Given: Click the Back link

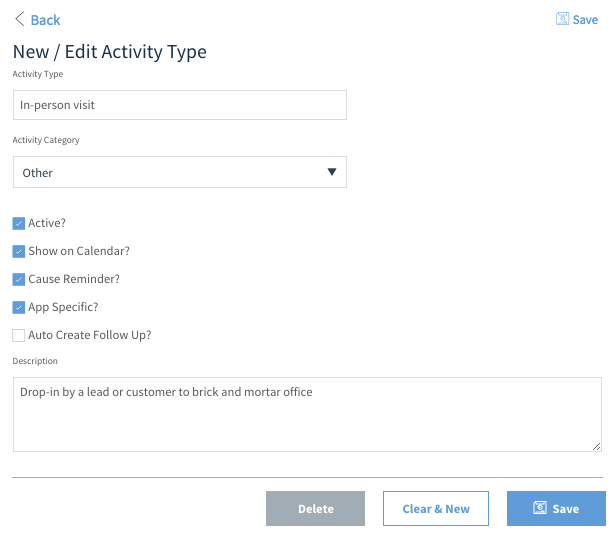Looking at the screenshot, I should coord(45,20).
